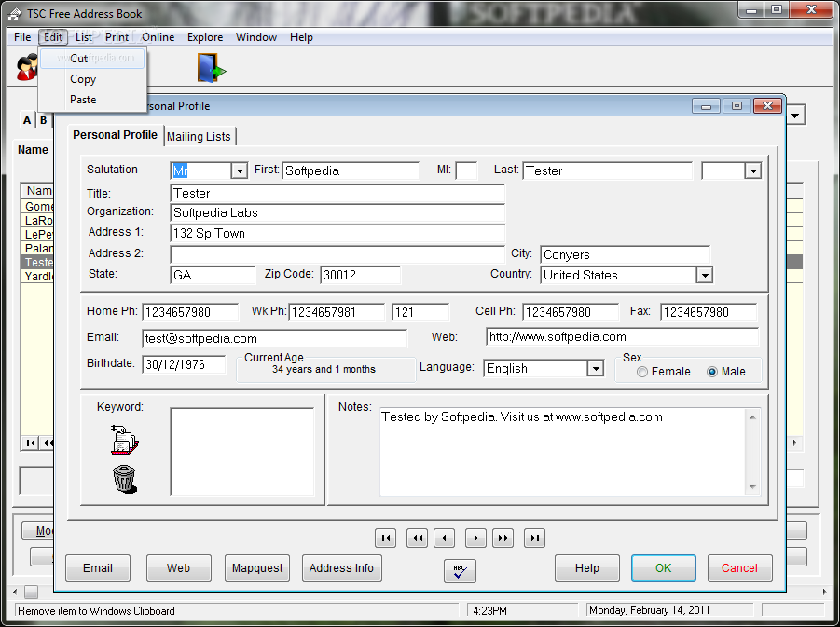The image size is (840, 627).
Task: Open the name suffix dropdown after Last
Action: (x=753, y=170)
